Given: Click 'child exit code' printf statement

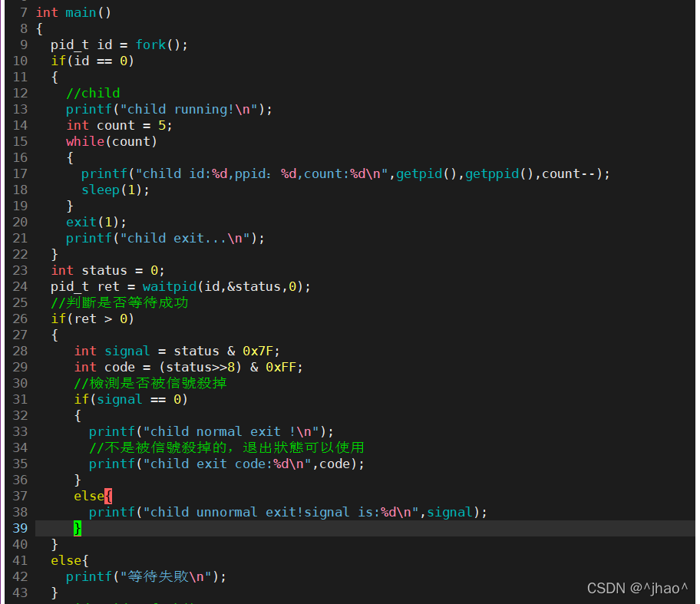Looking at the screenshot, I should tap(226, 464).
